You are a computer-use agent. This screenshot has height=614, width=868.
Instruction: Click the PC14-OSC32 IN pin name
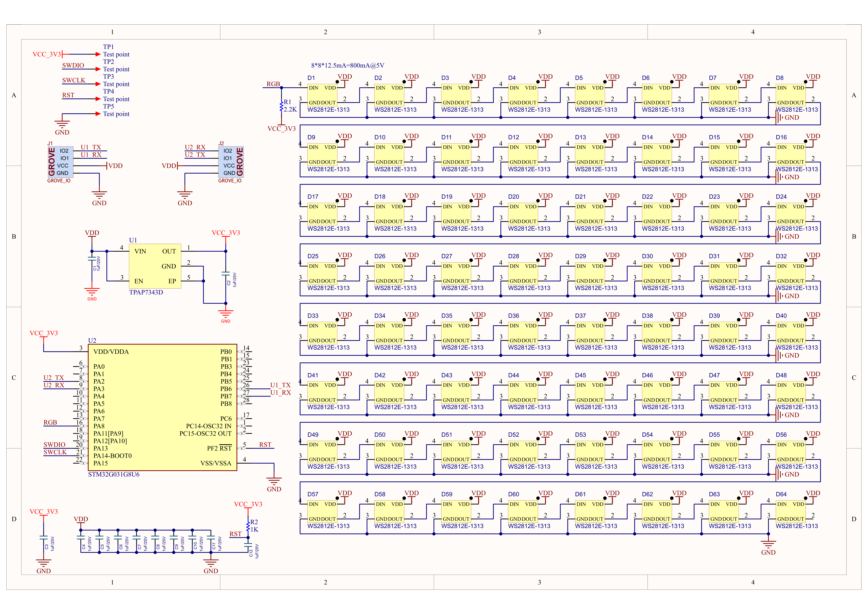209,426
